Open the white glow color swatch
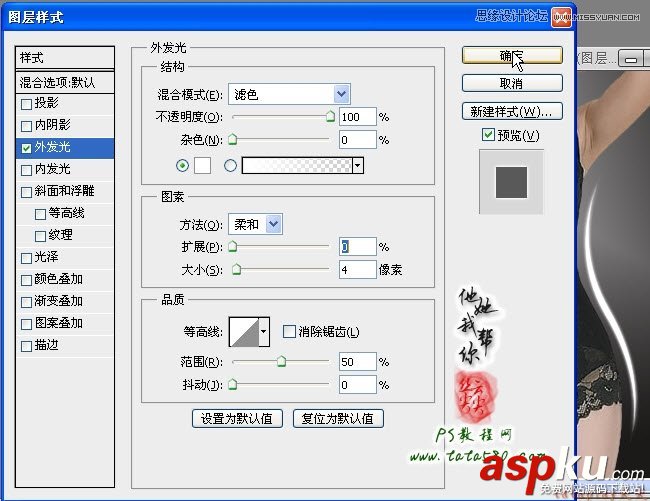 (202, 166)
